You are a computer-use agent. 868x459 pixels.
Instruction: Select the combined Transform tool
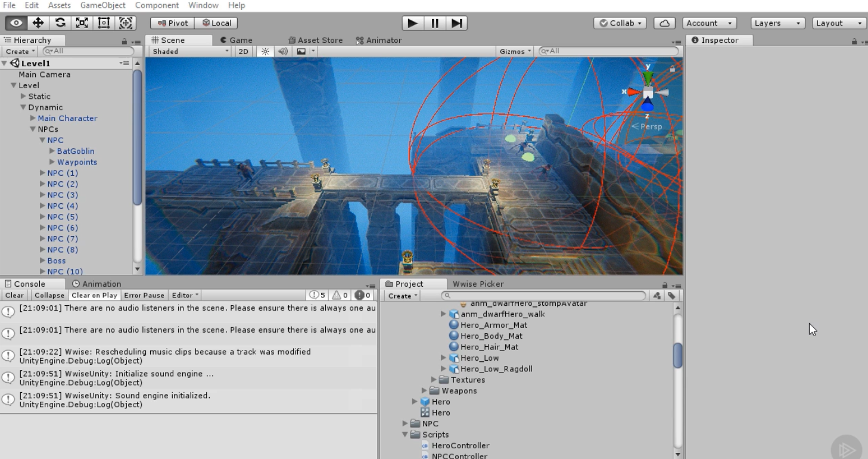click(x=125, y=23)
